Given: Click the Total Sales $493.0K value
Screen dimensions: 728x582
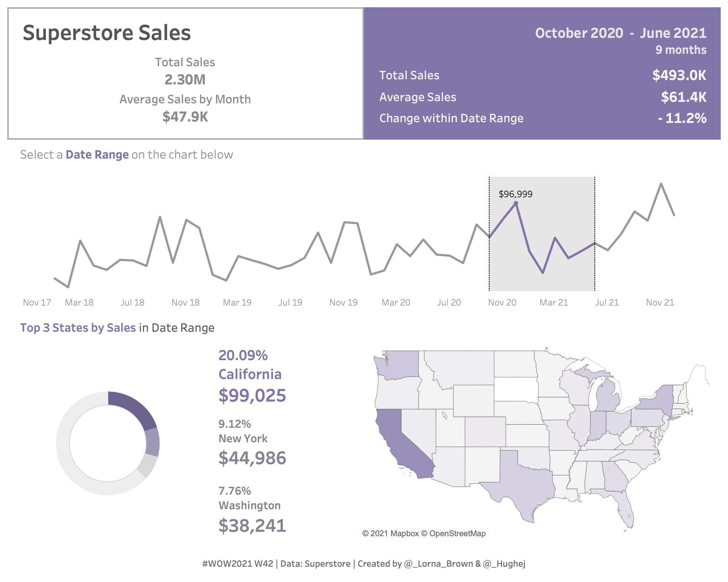Looking at the screenshot, I should coord(679,75).
